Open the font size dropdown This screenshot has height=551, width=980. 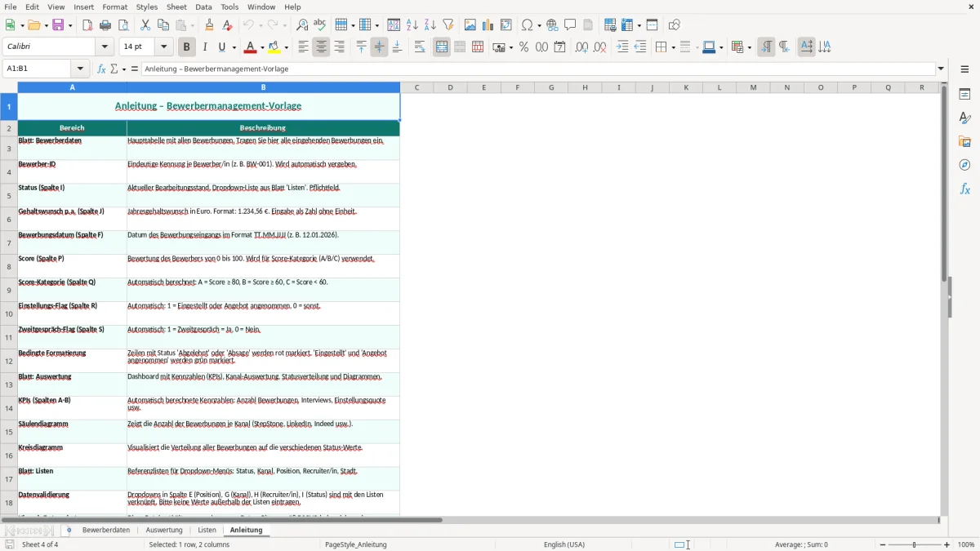point(164,47)
